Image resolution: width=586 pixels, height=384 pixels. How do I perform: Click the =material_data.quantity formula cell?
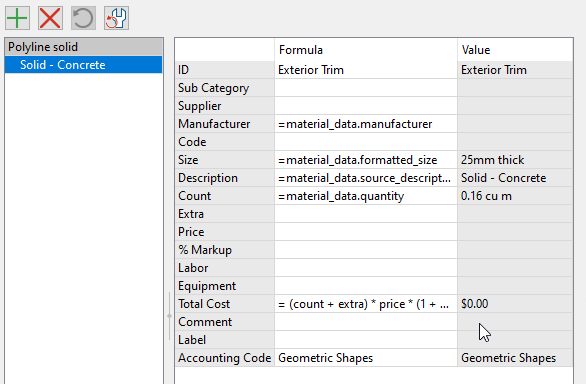366,196
